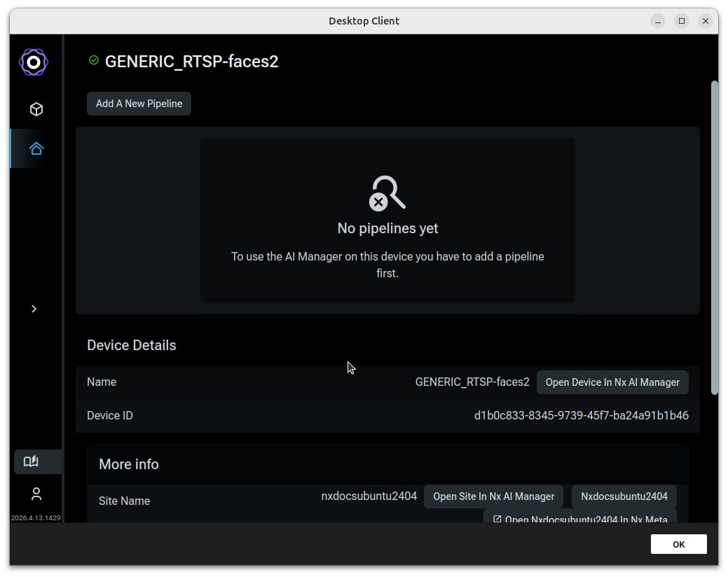Screen dimensions: 728x577
Task: Open Nxdocsubuntu2404 In Nx Meta link
Action: pos(580,519)
